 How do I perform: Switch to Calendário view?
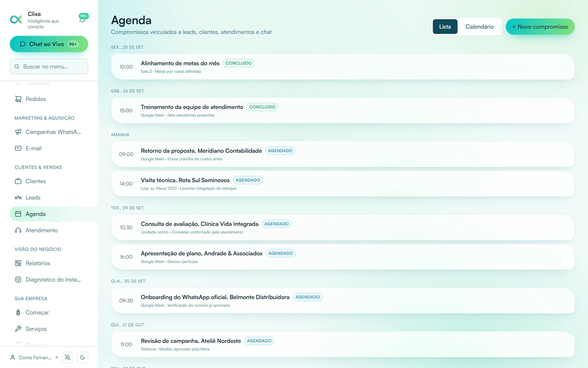(480, 27)
